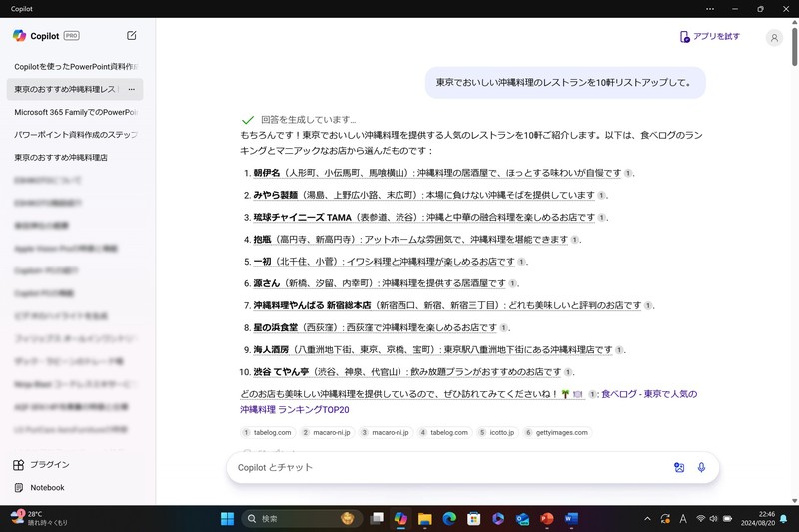The image size is (799, 532).
Task: Open the Windows Start button
Action: (x=227, y=519)
